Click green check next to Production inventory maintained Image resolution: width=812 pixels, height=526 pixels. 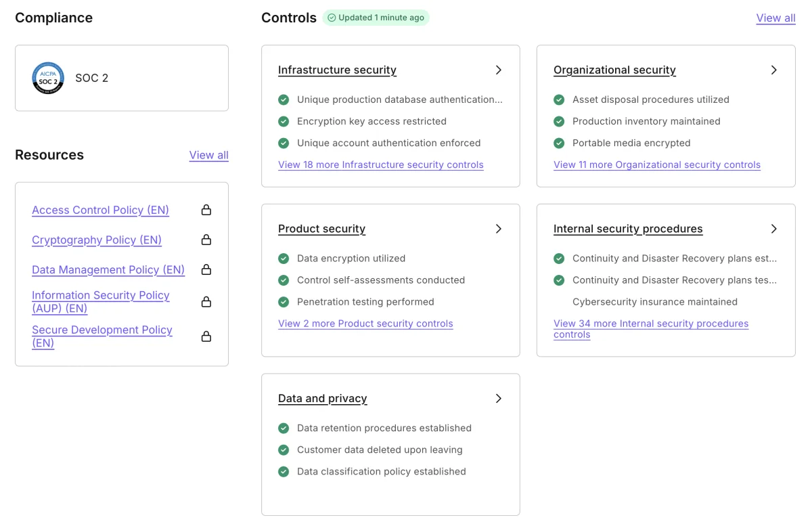click(x=559, y=121)
